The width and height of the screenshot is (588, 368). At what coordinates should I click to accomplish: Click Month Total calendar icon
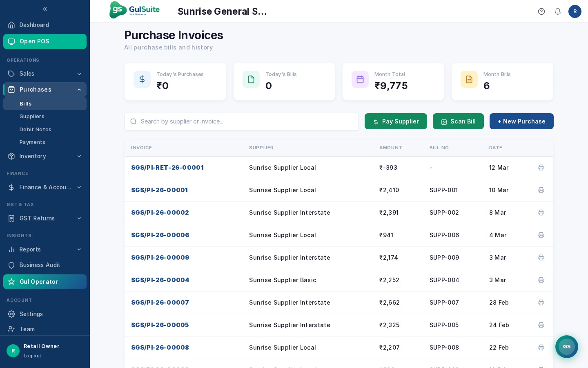pos(360,79)
